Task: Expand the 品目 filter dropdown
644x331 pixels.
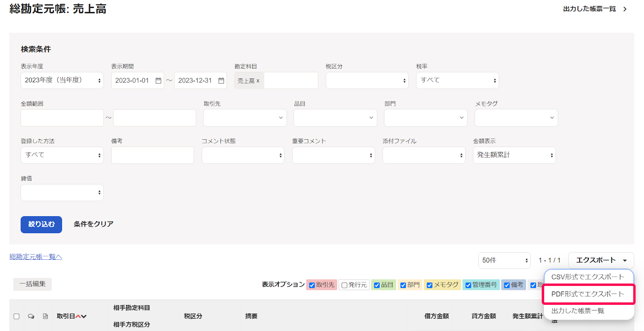Action: click(335, 118)
